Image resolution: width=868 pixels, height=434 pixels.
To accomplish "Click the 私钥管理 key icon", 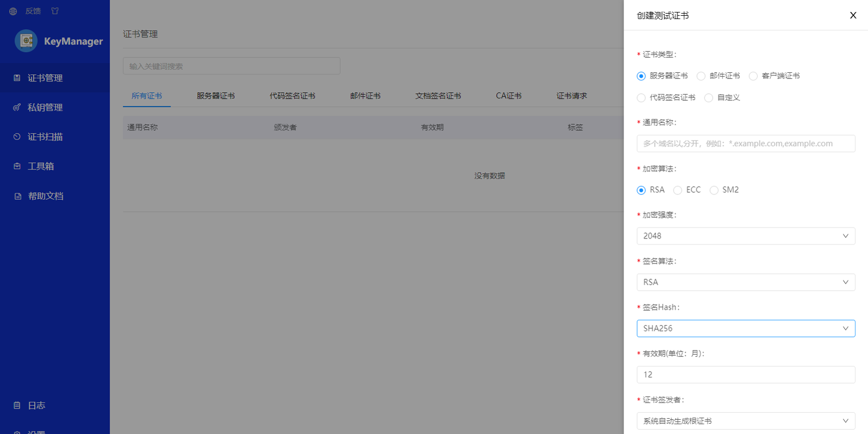I will coord(17,107).
